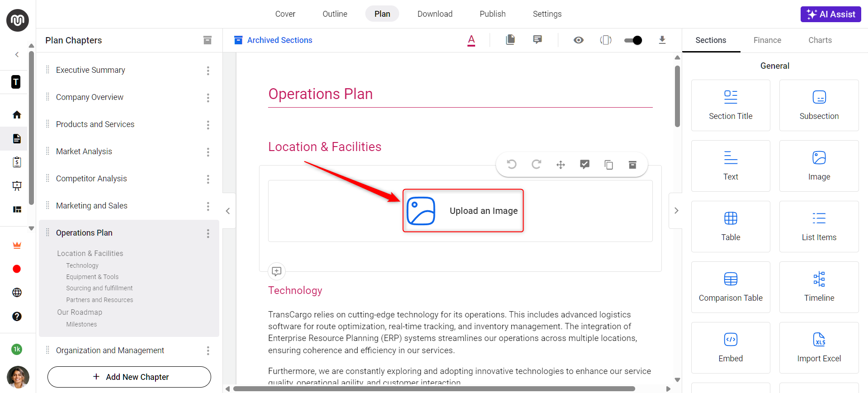The width and height of the screenshot is (868, 393).
Task: Open the home icon in left sidebar
Action: point(17,115)
